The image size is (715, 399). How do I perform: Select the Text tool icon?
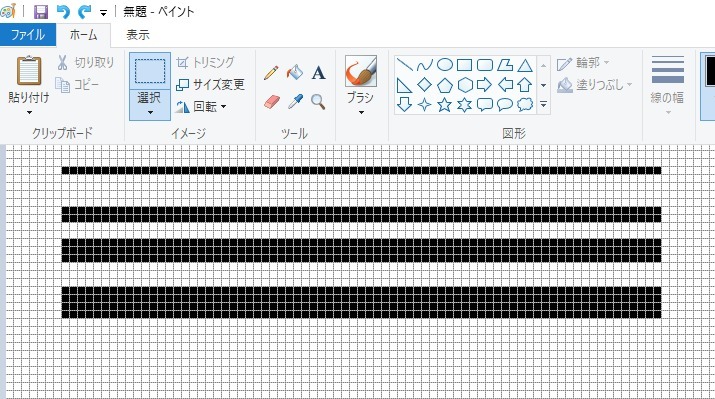(x=318, y=73)
